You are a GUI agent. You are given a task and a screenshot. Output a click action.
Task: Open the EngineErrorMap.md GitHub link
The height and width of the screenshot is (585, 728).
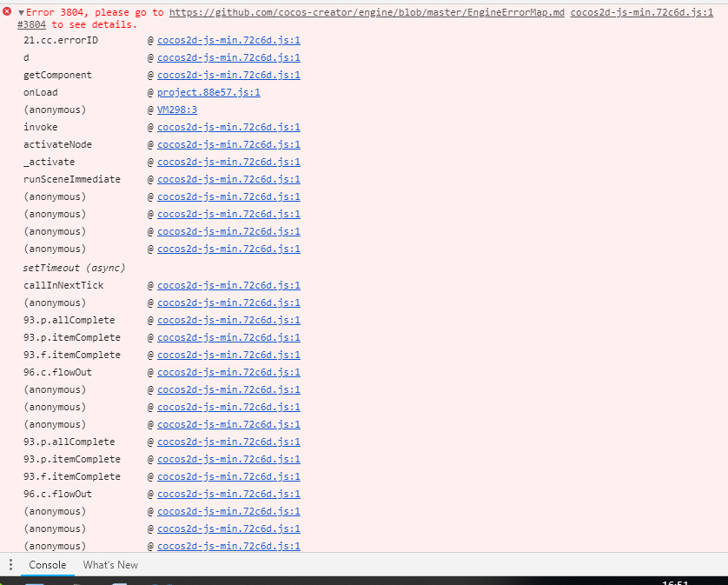367,12
